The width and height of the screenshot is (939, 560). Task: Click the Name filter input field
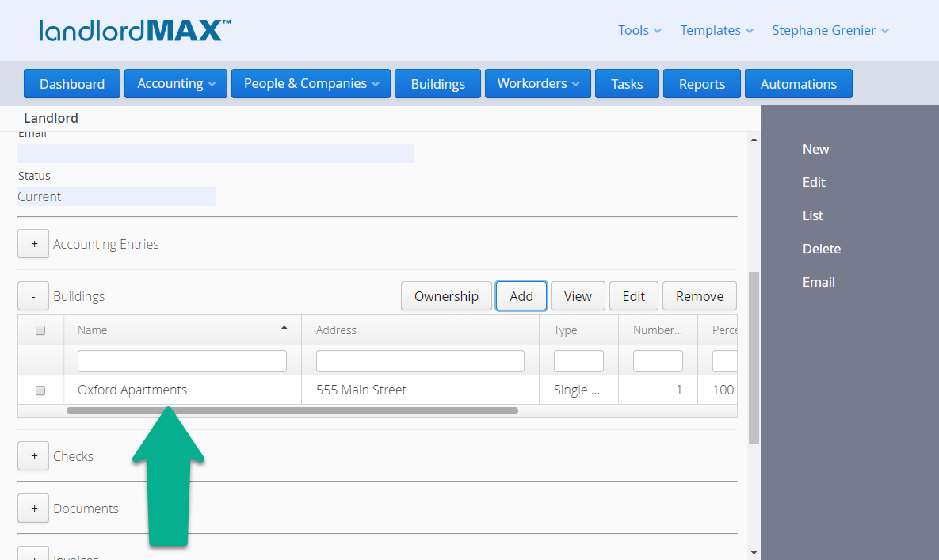(x=182, y=360)
